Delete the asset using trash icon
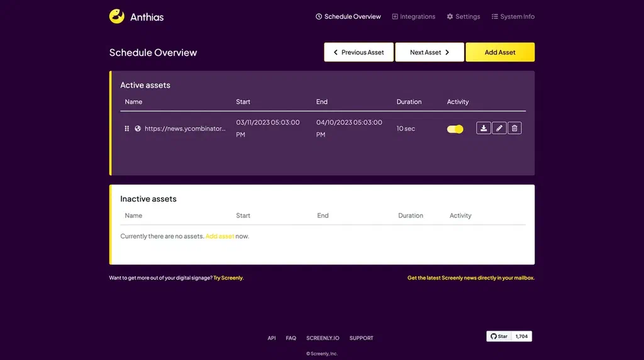Image resolution: width=644 pixels, height=360 pixels. 514,128
